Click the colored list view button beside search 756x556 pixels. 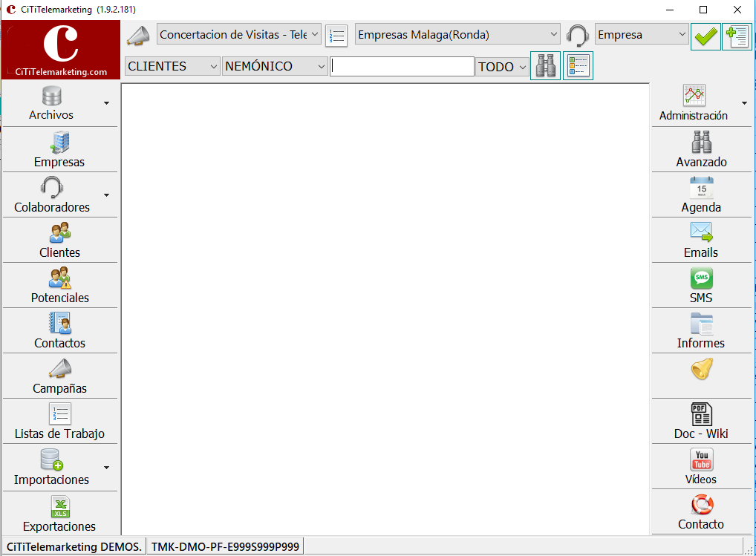[578, 65]
